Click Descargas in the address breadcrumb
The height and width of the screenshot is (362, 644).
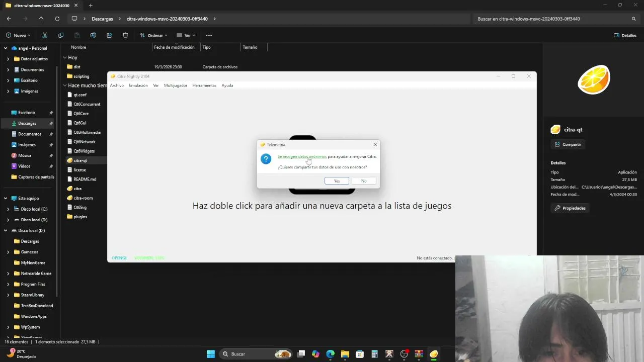102,19
